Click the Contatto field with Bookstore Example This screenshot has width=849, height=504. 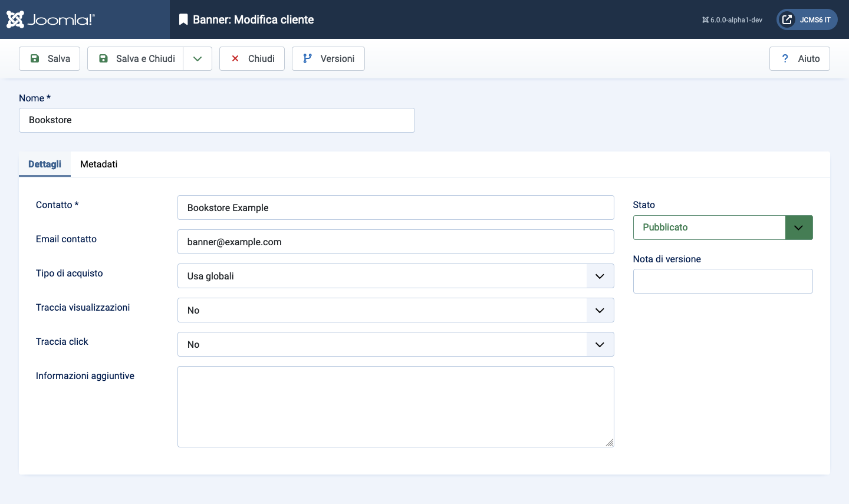[x=396, y=207]
